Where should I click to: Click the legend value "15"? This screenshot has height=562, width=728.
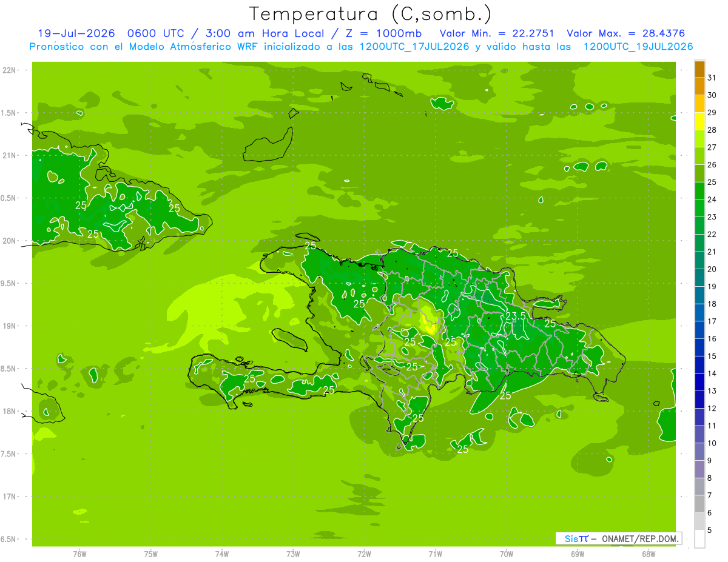712,356
